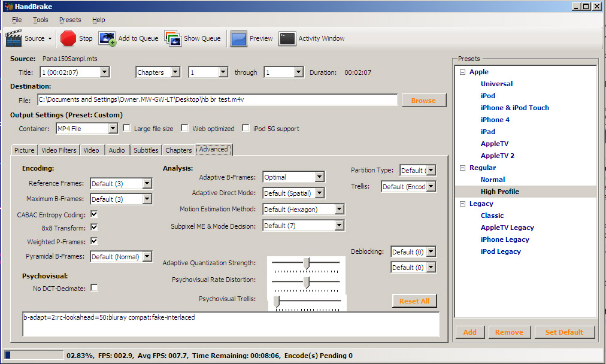
Task: Open the second Deblocking dropdown
Action: point(414,268)
